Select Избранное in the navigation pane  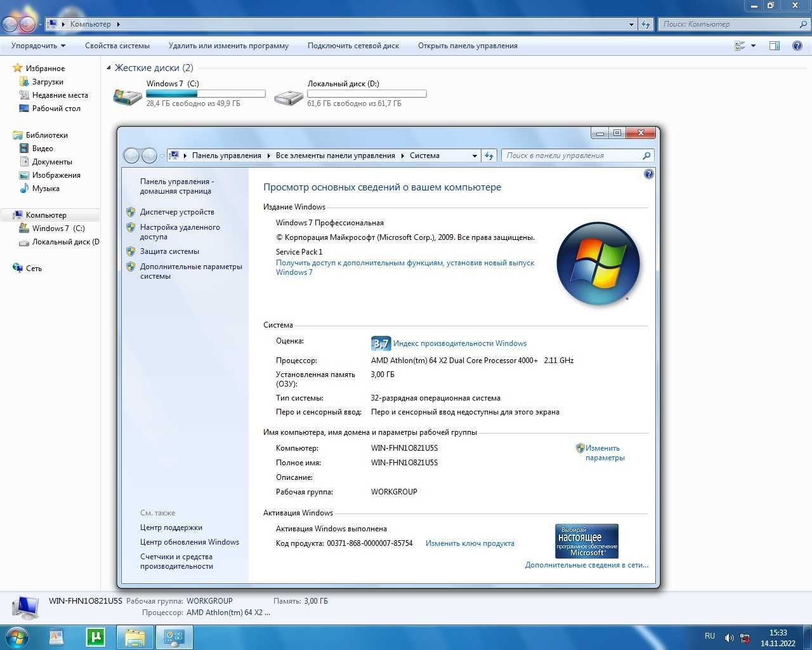tap(45, 68)
